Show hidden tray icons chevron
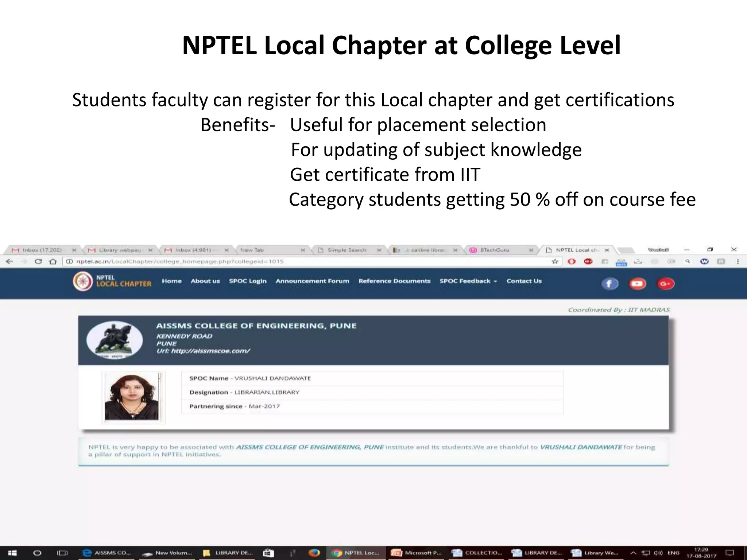 634,553
